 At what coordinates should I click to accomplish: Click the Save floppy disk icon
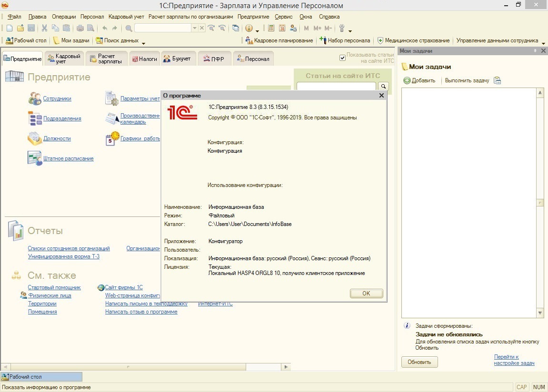(31, 28)
